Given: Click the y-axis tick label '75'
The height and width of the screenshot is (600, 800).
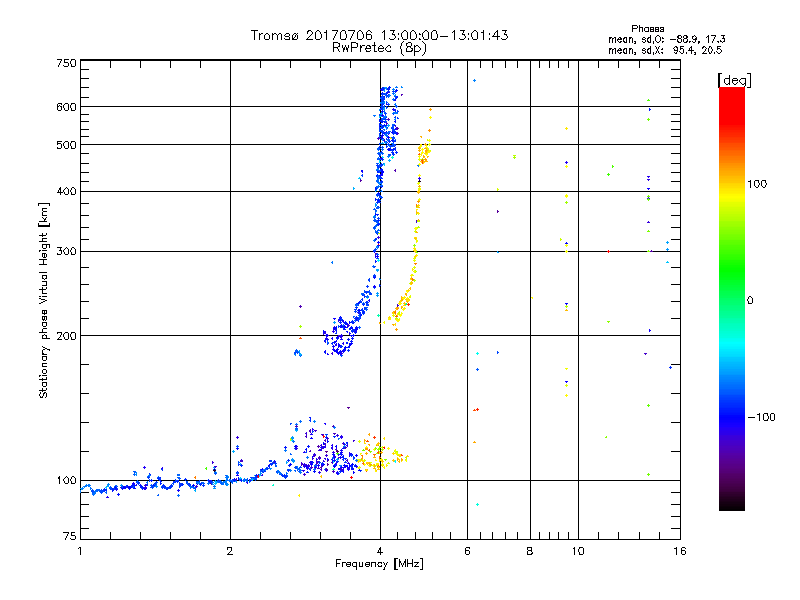Looking at the screenshot, I should click(70, 536).
